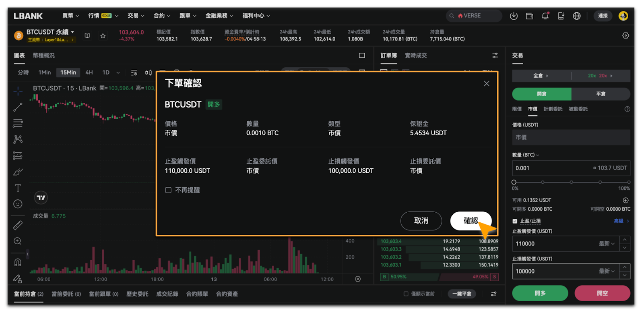Check the 不再提醒 checkbox
Screen dimensions: 644x313
point(168,190)
